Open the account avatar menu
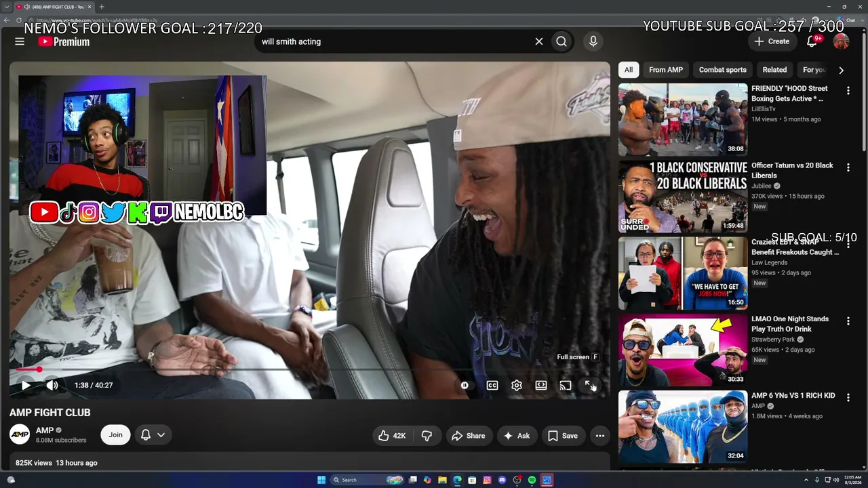The image size is (868, 488). click(841, 41)
